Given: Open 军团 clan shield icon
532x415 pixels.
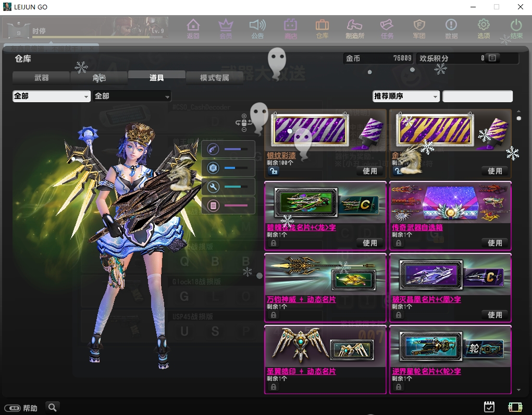Looking at the screenshot, I should 419,28.
